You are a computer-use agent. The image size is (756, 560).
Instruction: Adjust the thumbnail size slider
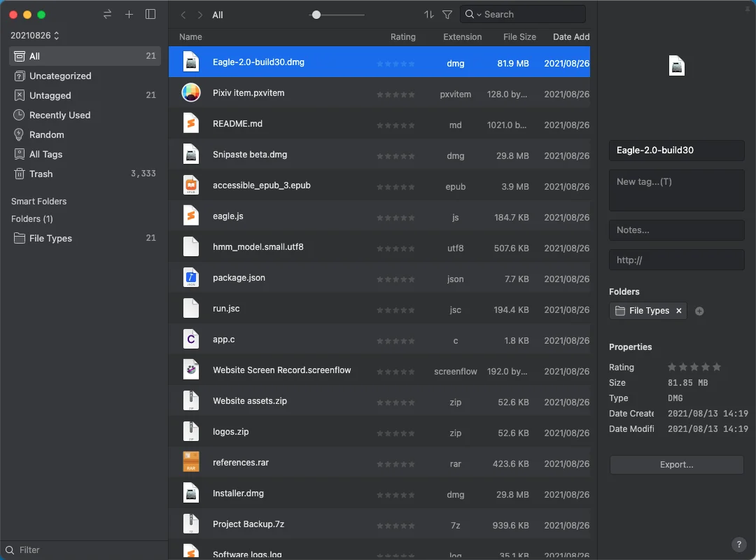(317, 15)
